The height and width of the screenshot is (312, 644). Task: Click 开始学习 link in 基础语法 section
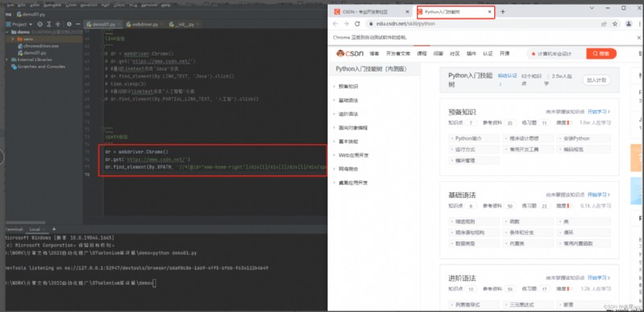(x=599, y=195)
